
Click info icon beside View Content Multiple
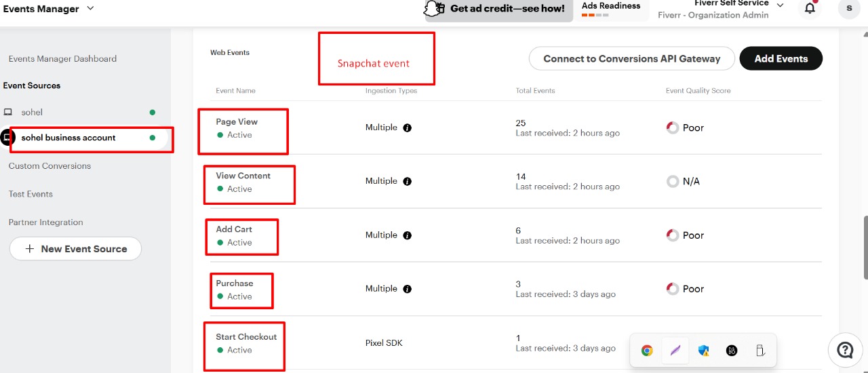coord(407,181)
